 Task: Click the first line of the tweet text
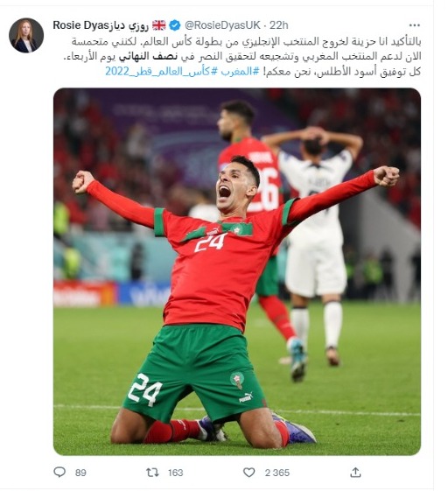[x=247, y=41]
